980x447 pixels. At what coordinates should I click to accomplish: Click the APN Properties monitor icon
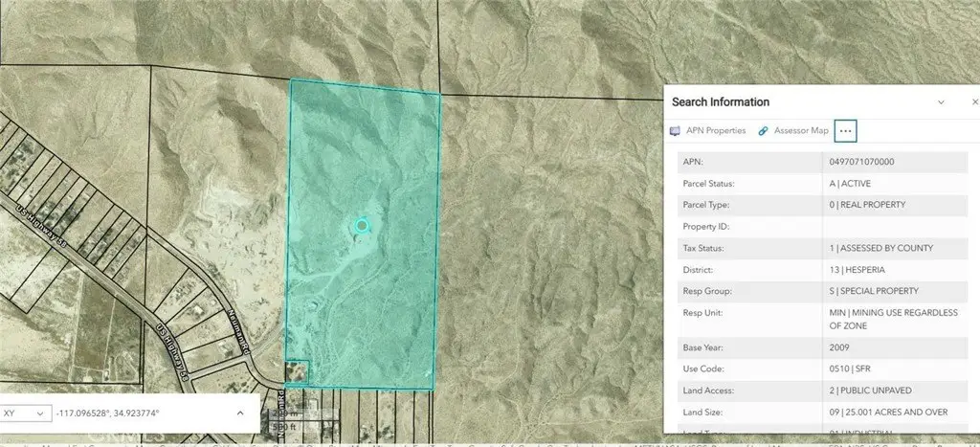pyautogui.click(x=678, y=130)
